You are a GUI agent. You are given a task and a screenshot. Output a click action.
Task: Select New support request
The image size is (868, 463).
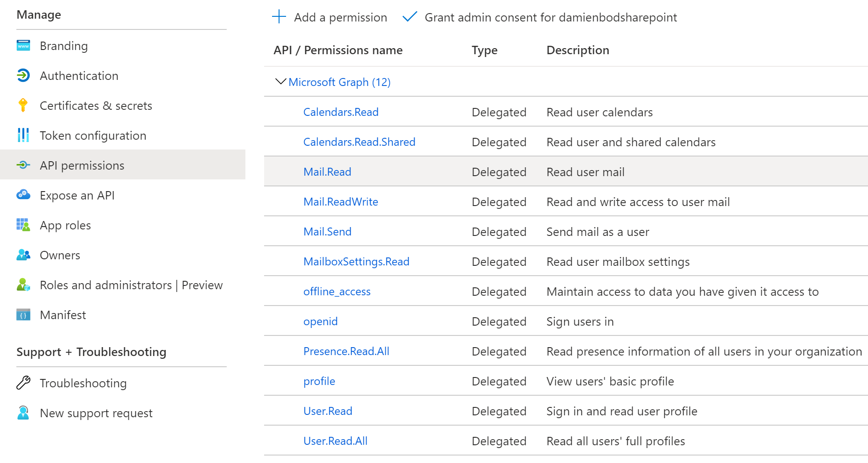(x=96, y=413)
